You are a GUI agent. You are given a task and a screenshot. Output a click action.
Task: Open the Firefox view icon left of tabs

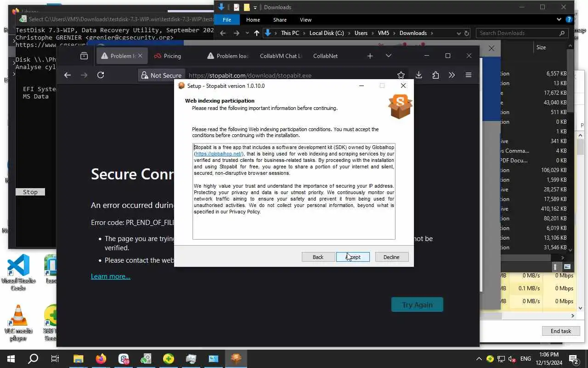[x=84, y=56]
